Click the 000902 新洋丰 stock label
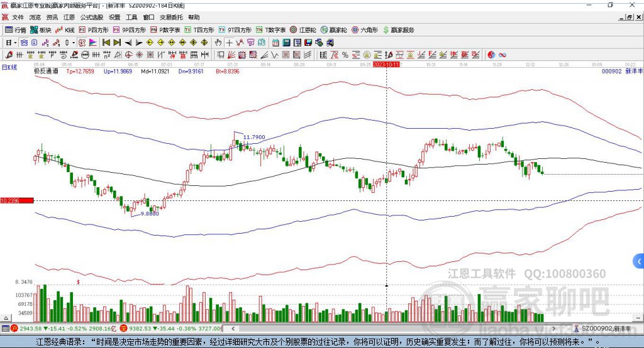The image size is (644, 348). click(x=622, y=71)
